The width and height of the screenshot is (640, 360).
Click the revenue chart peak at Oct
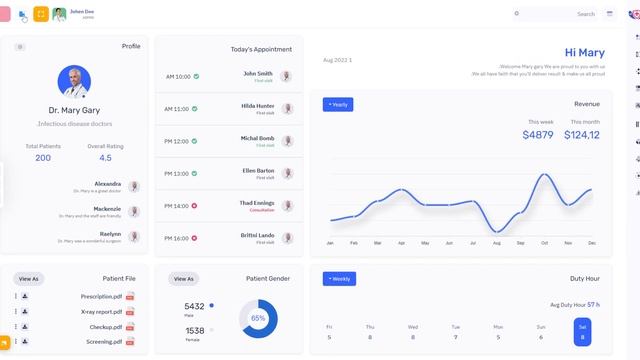coord(544,174)
